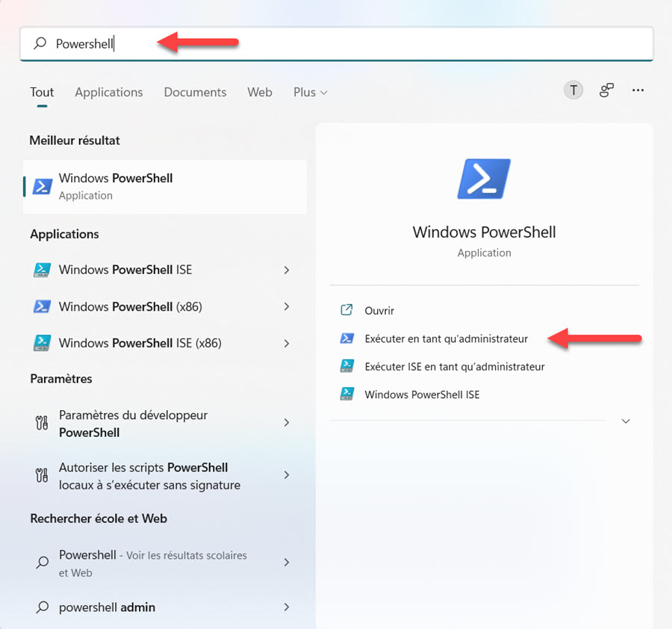The width and height of the screenshot is (672, 629).
Task: Expand more actions chevron in details pane
Action: [x=626, y=421]
